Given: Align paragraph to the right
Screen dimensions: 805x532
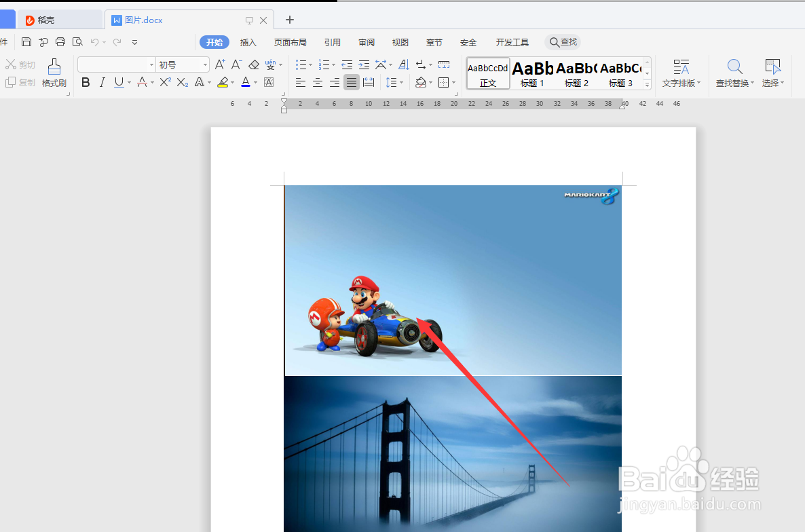Looking at the screenshot, I should [x=335, y=82].
